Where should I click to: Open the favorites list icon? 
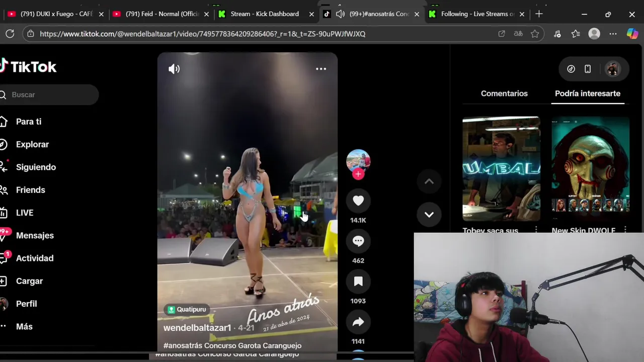click(576, 34)
